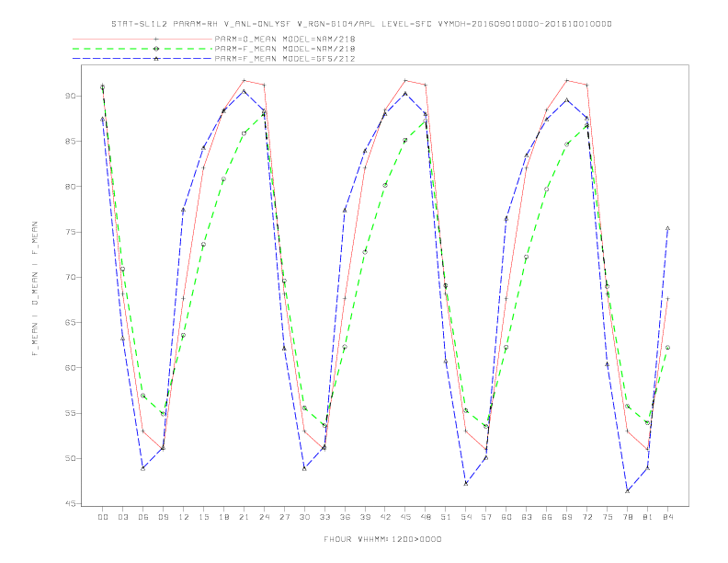
Task: Select the legend text PARM=O_MEAN MODEL=NAM/218
Action: [x=285, y=39]
